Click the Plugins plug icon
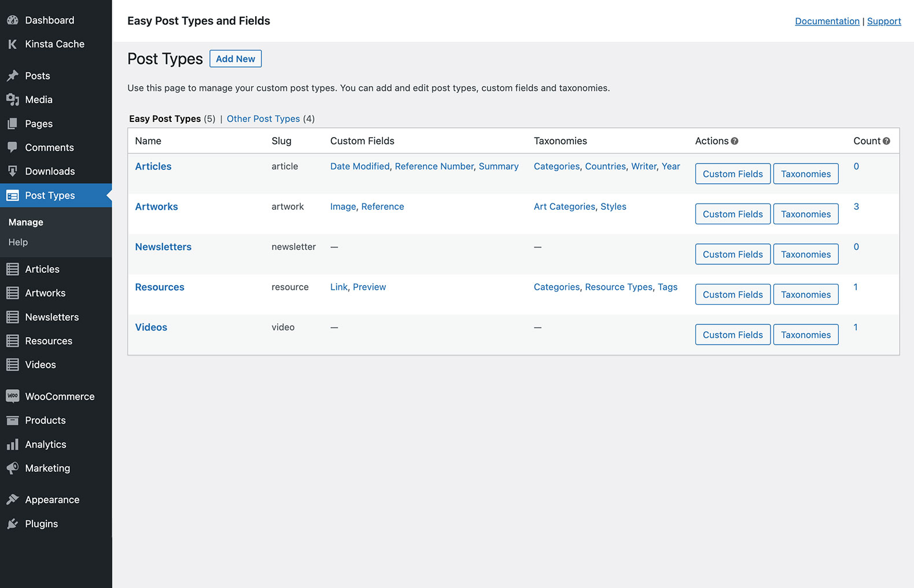The image size is (914, 588). (12, 524)
